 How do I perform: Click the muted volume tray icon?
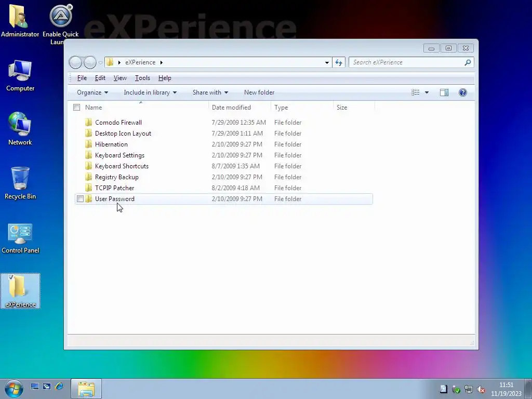click(x=481, y=390)
